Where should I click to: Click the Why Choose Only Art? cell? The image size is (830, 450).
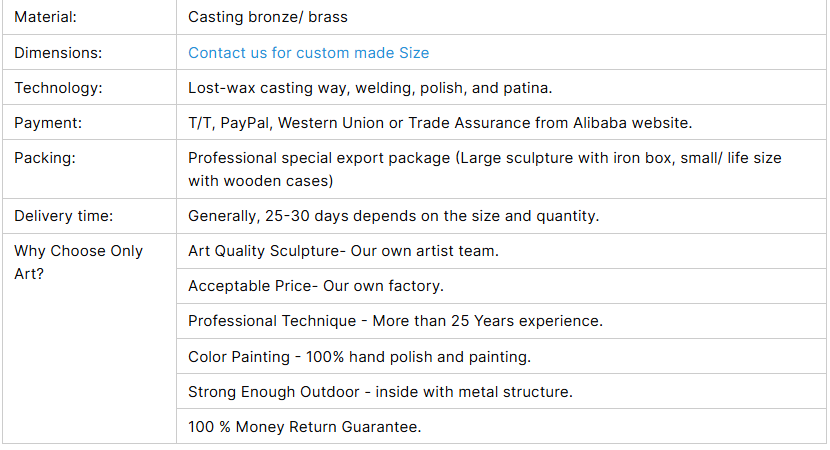pyautogui.click(x=89, y=338)
